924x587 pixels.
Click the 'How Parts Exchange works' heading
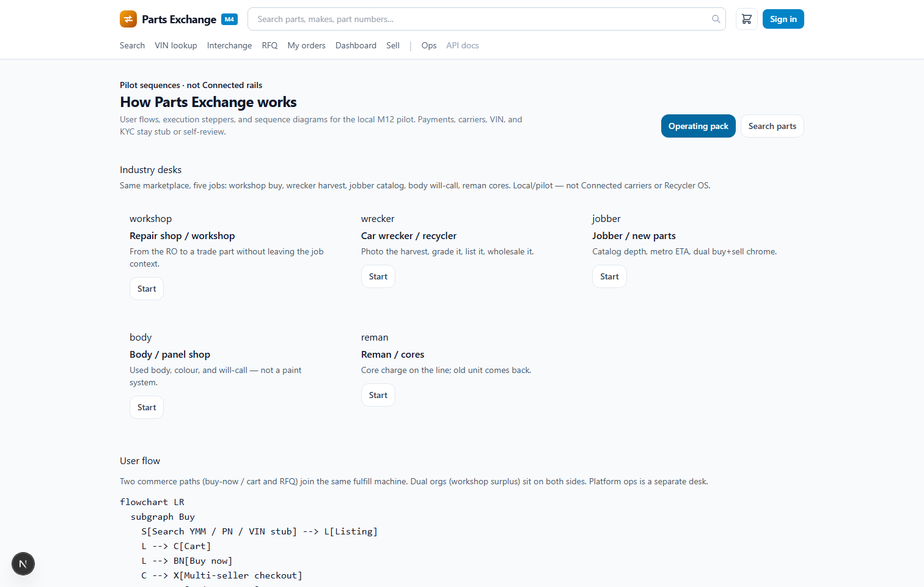208,102
